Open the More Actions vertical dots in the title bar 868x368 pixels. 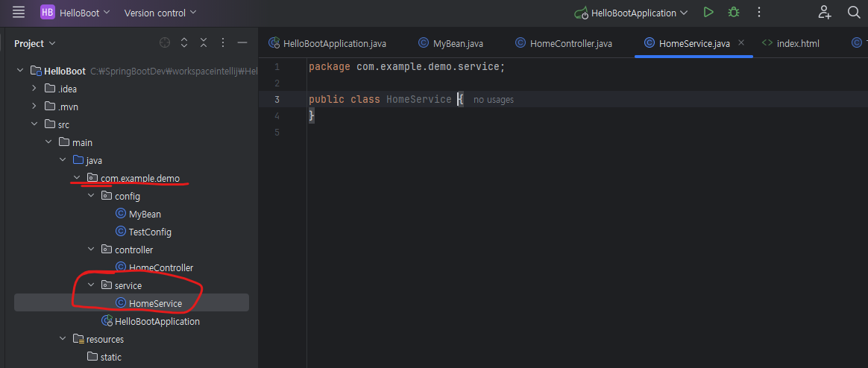[759, 12]
